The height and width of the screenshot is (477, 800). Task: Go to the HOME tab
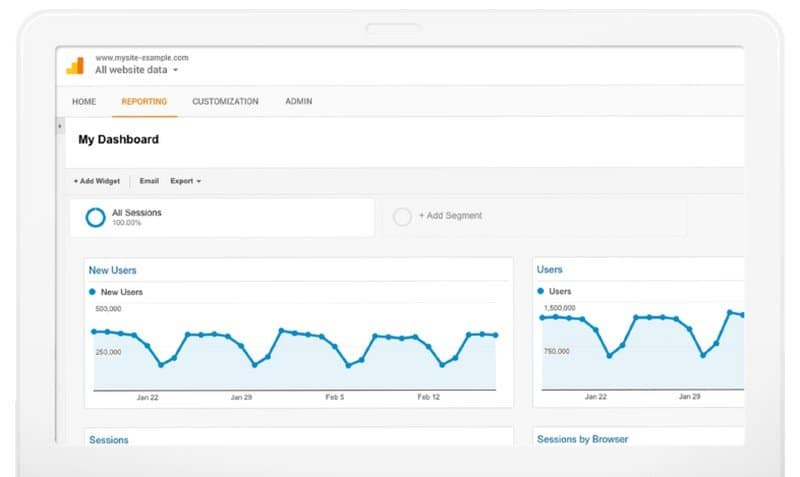click(84, 102)
